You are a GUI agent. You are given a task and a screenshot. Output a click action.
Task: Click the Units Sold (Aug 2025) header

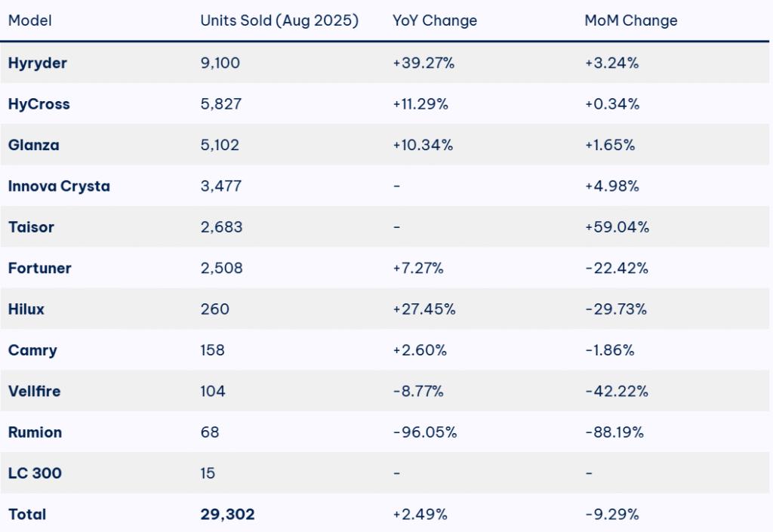point(279,21)
